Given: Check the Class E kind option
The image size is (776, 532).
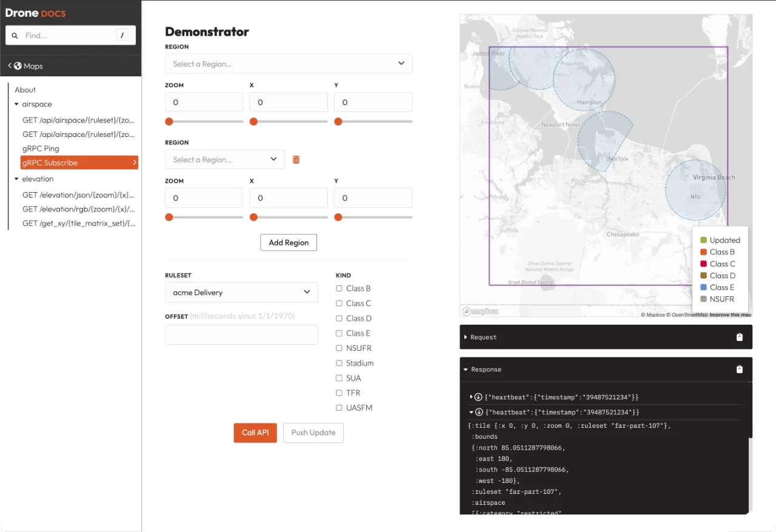Looking at the screenshot, I should (x=339, y=333).
